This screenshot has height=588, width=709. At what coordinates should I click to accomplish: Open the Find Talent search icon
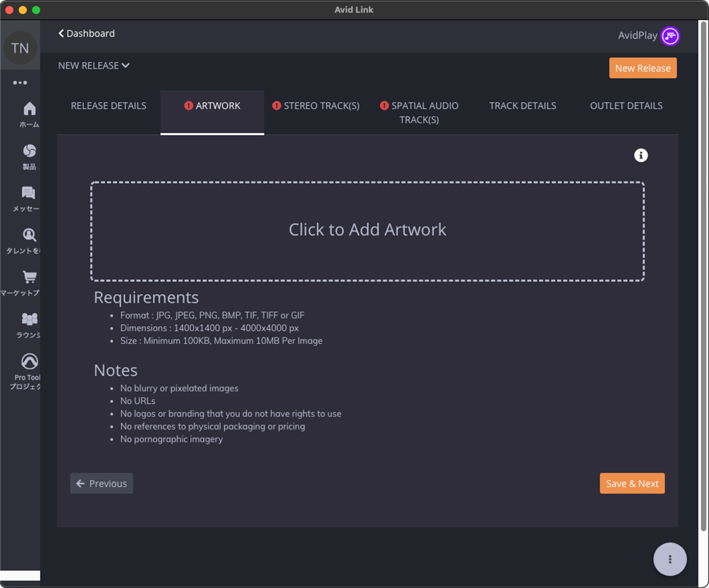[x=29, y=235]
